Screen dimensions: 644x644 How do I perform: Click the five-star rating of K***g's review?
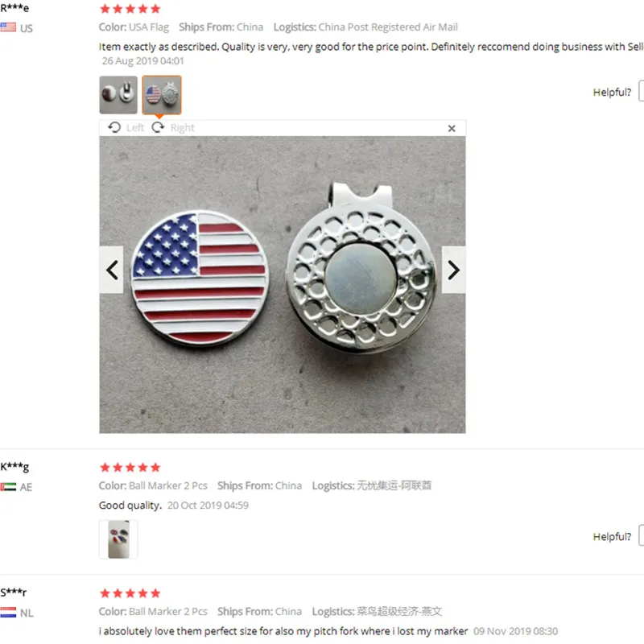tap(130, 468)
